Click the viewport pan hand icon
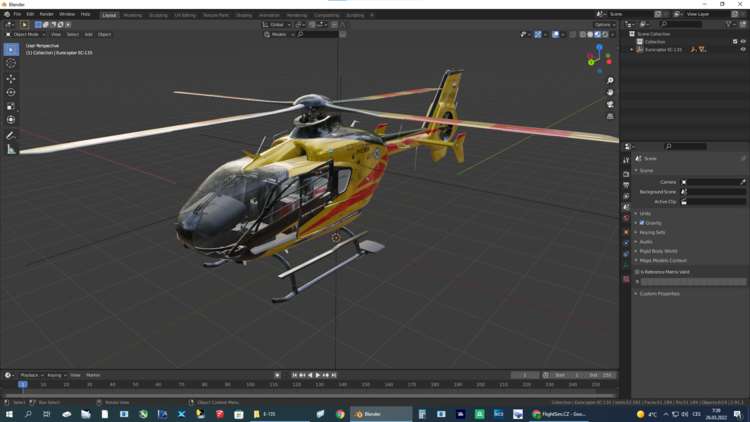The image size is (750, 422). 610,92
